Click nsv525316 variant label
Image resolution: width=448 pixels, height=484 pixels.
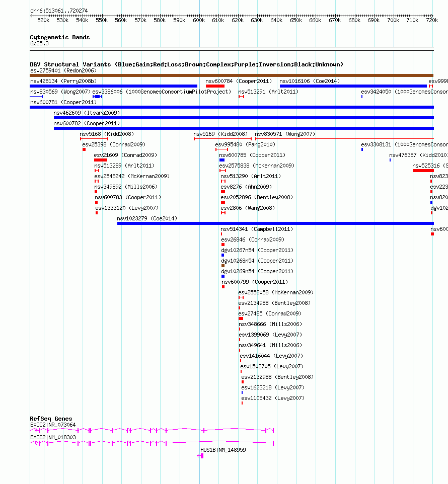430,166
